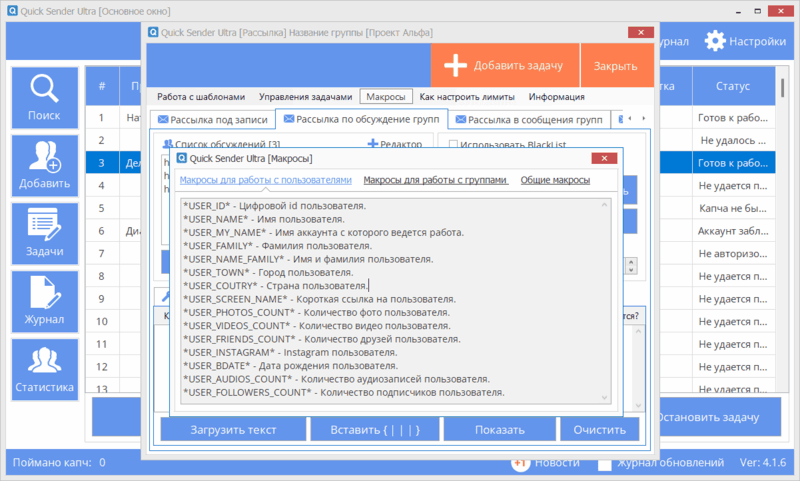
Task: Select row 3 Готов к работе status
Action: (x=733, y=163)
